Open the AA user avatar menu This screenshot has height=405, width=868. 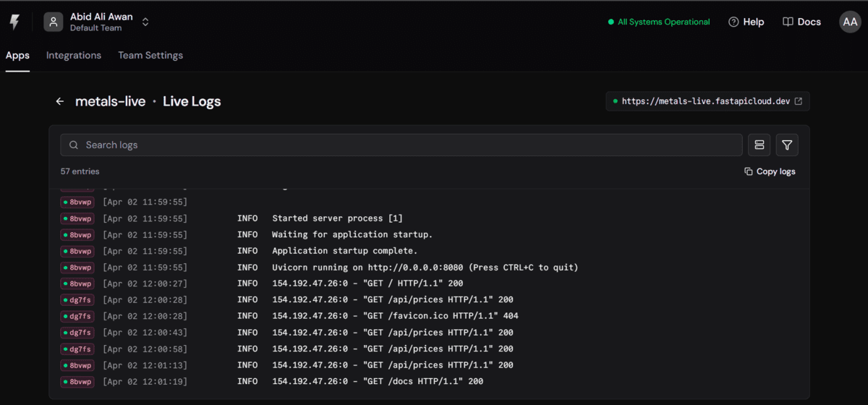850,22
